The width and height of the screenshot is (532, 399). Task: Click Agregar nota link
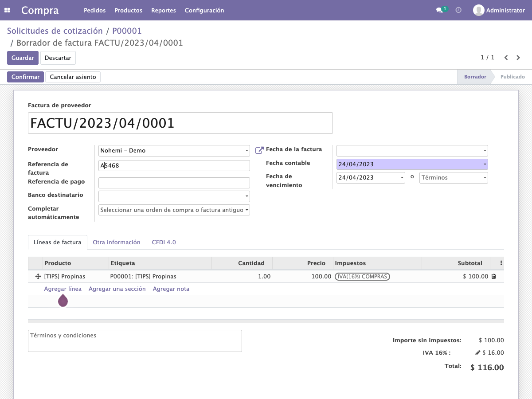tap(171, 289)
